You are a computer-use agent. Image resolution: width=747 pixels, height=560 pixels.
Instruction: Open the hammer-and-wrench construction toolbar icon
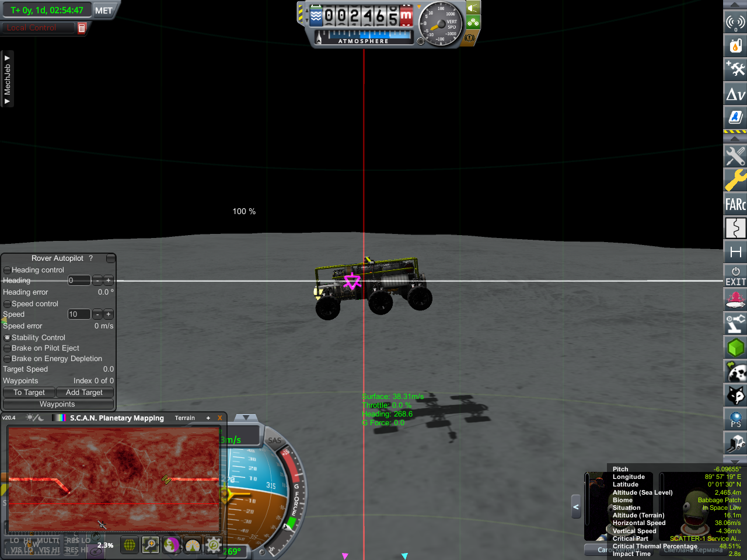(x=735, y=69)
